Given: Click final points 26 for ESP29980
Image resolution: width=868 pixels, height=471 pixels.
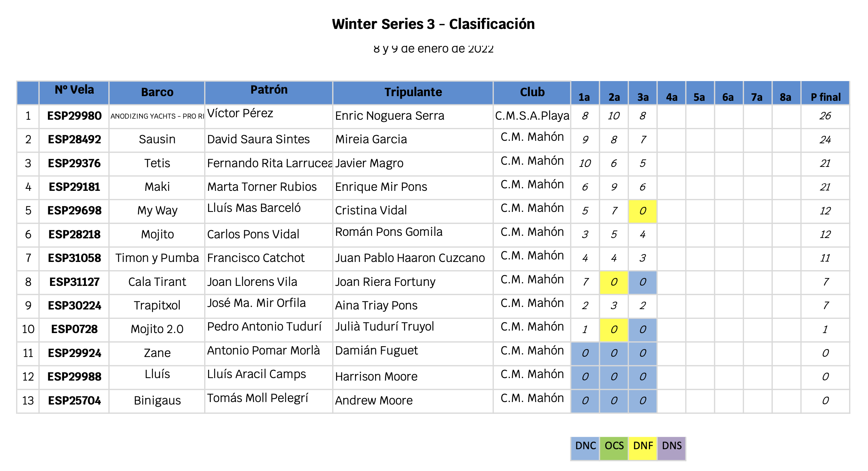Looking at the screenshot, I should 825,116.
